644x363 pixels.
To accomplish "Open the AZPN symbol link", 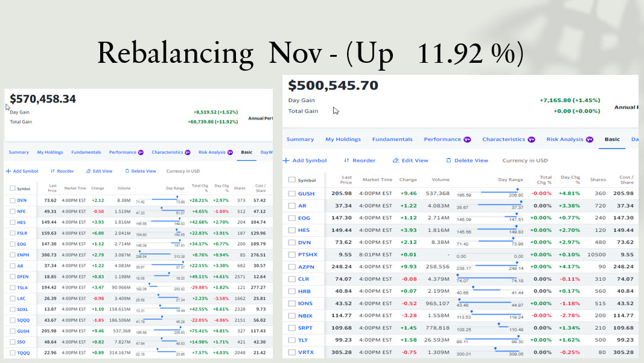I will [306, 267].
